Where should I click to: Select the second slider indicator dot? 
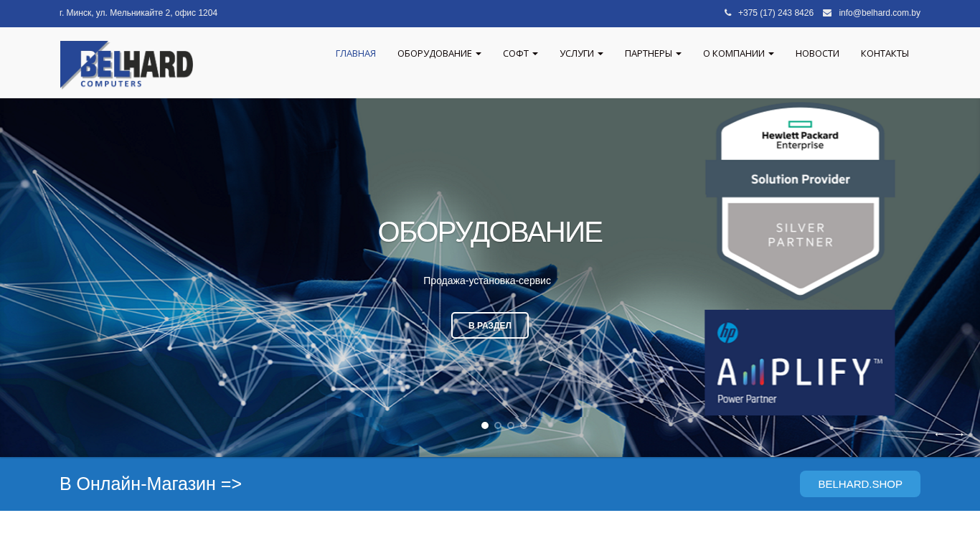[x=498, y=425]
